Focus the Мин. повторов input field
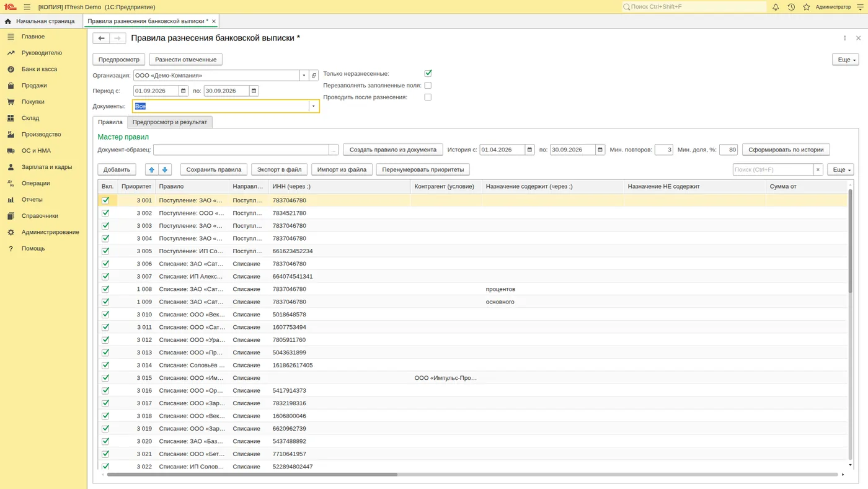 pyautogui.click(x=663, y=150)
